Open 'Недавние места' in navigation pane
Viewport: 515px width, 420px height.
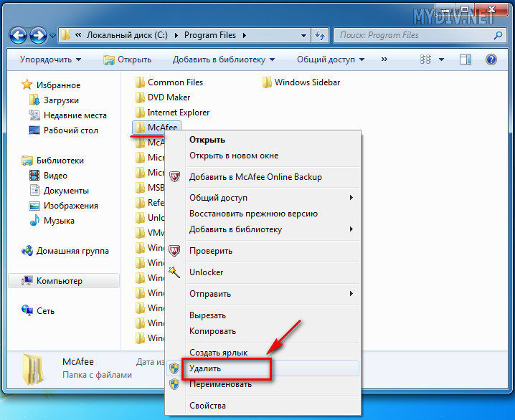click(67, 115)
